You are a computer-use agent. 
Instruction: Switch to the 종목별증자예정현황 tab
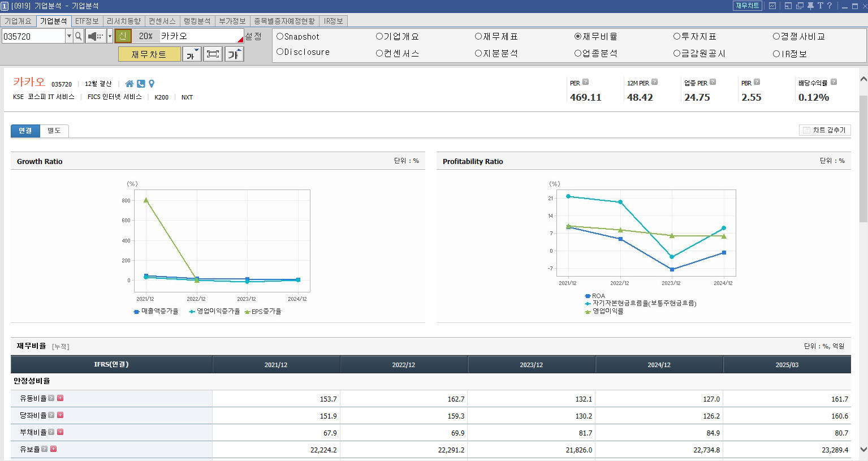click(284, 21)
